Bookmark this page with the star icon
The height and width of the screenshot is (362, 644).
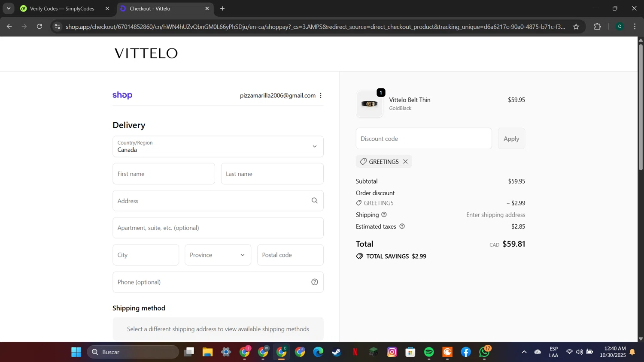576,27
